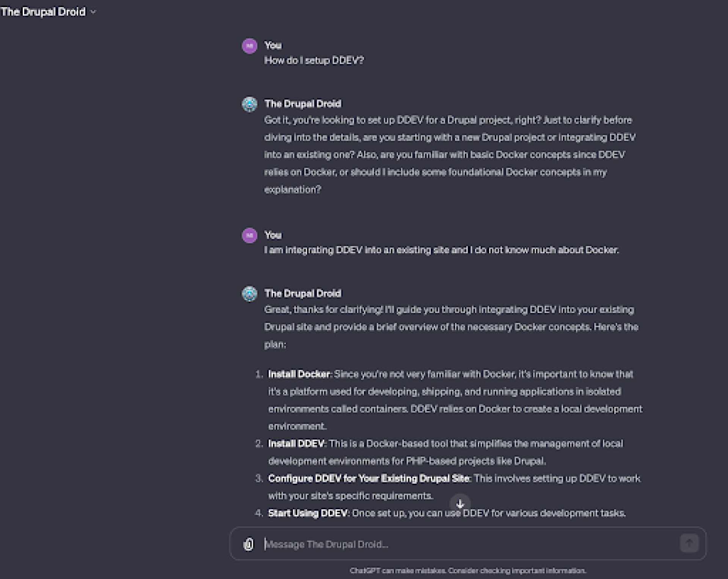Click the send message arrow button
This screenshot has height=579, width=728.
[x=689, y=543]
